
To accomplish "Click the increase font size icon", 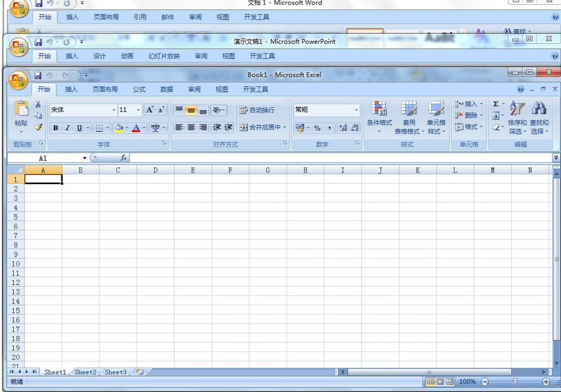I will (x=150, y=110).
